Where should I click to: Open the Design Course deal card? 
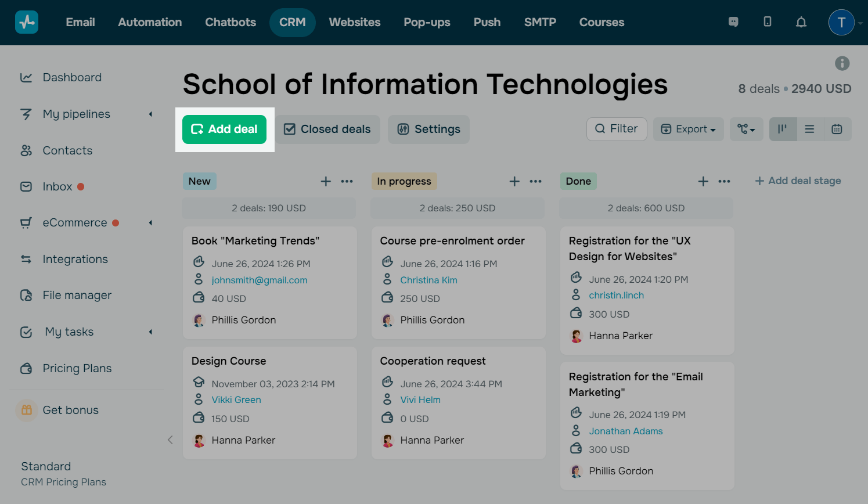229,361
